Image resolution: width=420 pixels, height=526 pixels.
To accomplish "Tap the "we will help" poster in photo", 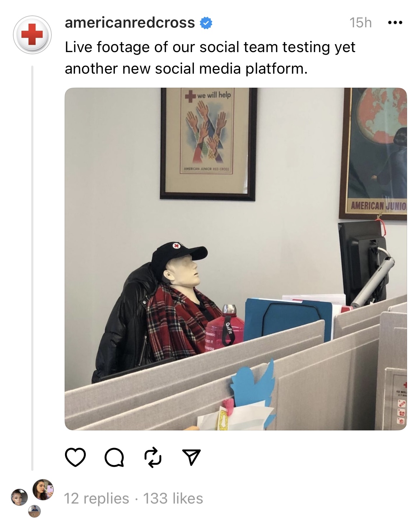I will [x=208, y=144].
